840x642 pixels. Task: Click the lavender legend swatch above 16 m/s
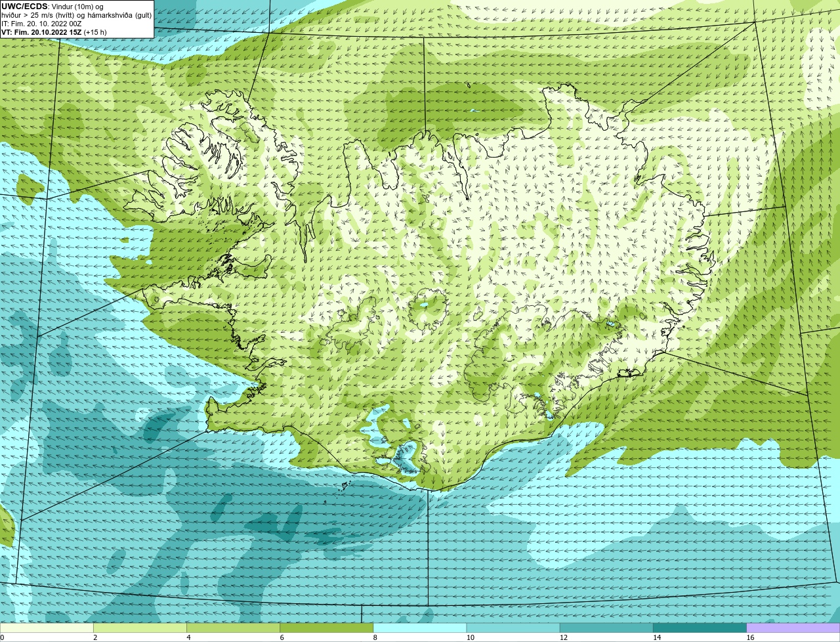point(793,628)
